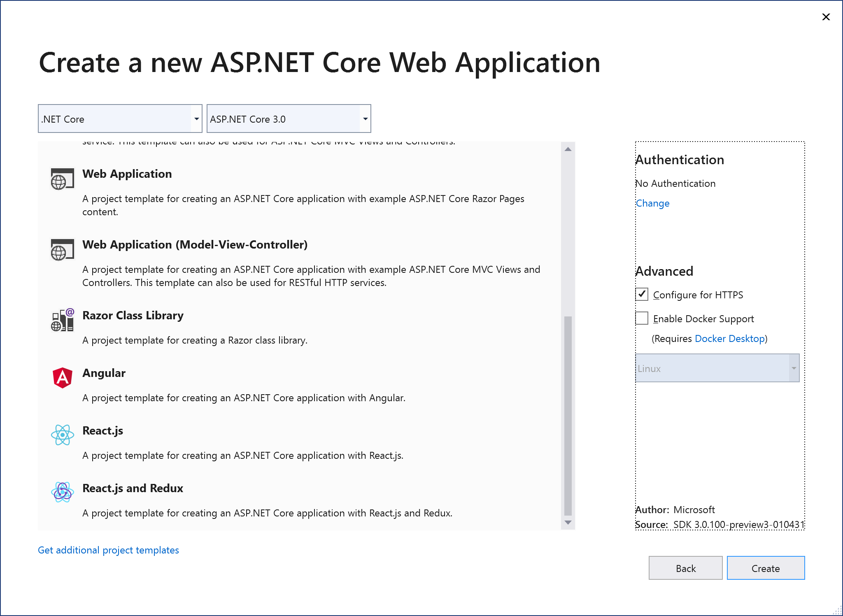Open the Docker Desktop link
The width and height of the screenshot is (843, 616).
(x=730, y=339)
